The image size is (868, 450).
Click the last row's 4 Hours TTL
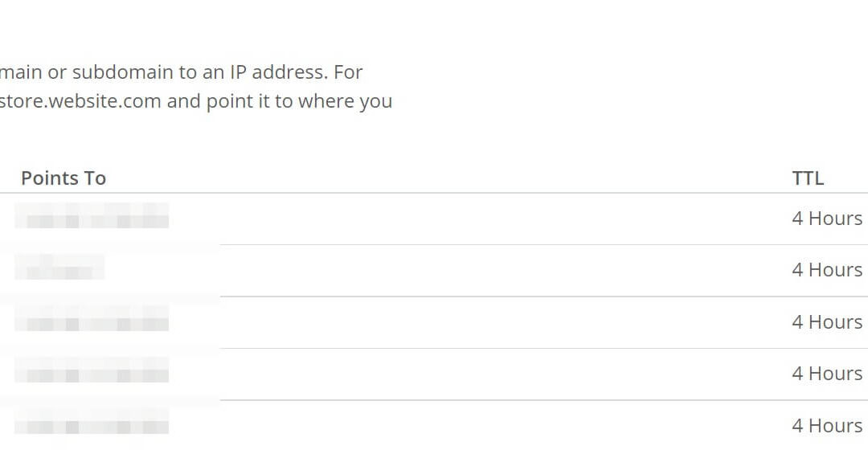827,426
